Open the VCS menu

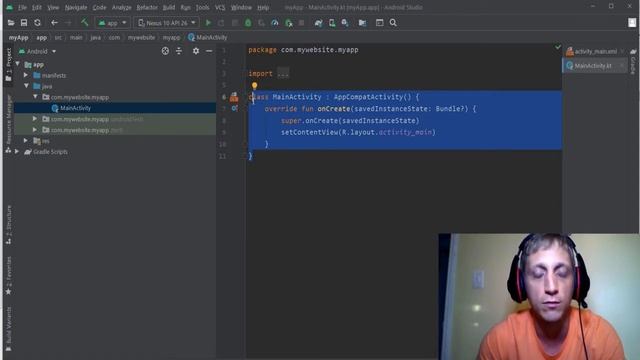pyautogui.click(x=220, y=7)
